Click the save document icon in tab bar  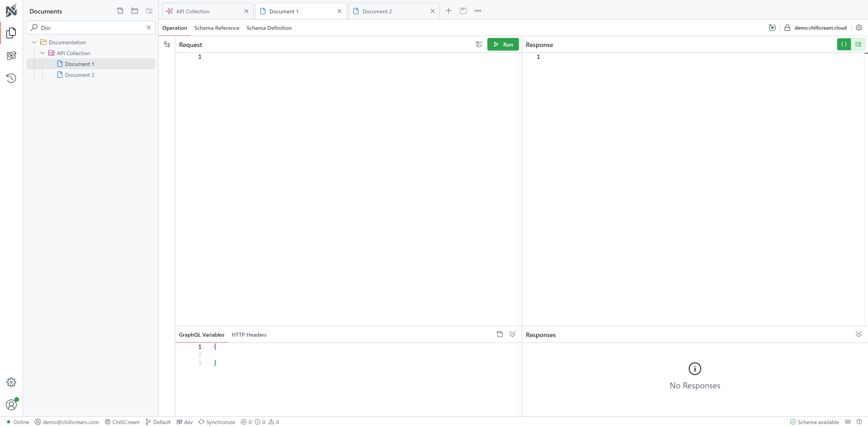pos(463,11)
